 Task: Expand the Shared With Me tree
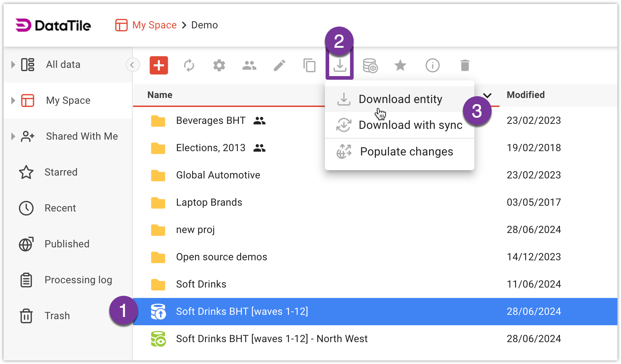point(13,136)
